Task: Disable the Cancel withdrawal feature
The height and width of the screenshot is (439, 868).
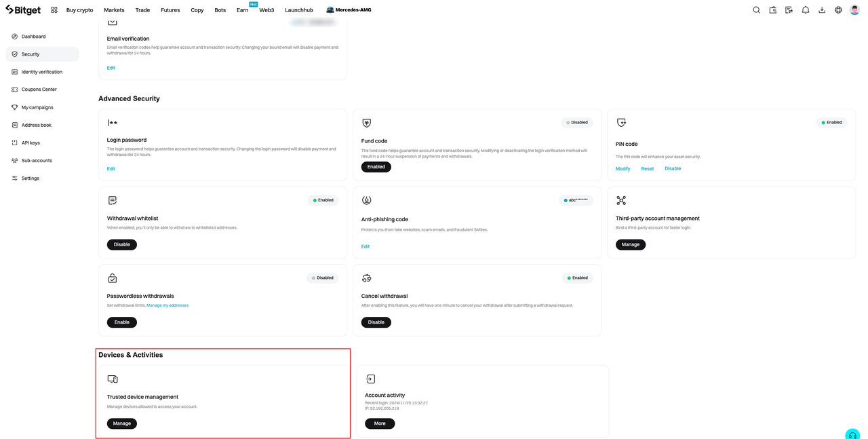Action: [376, 322]
